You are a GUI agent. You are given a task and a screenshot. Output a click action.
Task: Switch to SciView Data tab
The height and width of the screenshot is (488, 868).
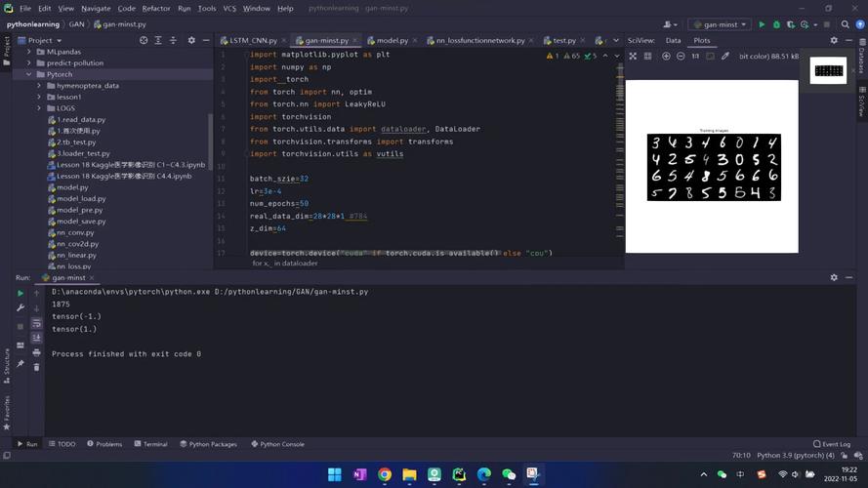point(673,40)
